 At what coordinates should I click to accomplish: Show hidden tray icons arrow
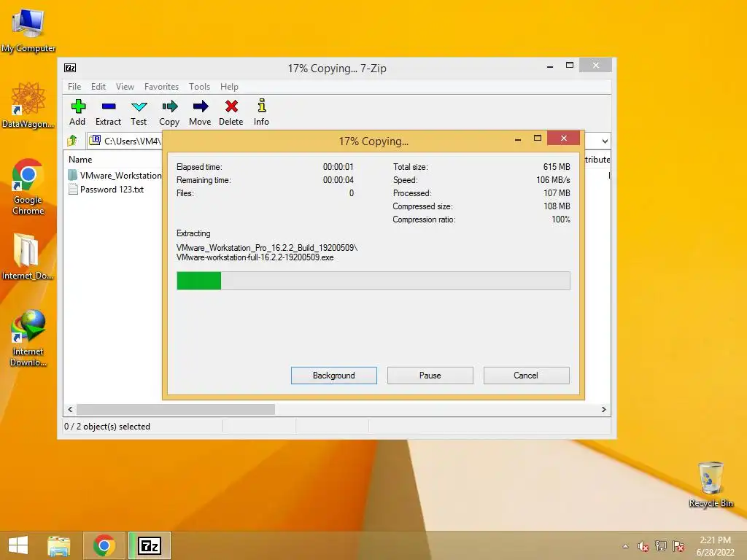click(x=625, y=546)
